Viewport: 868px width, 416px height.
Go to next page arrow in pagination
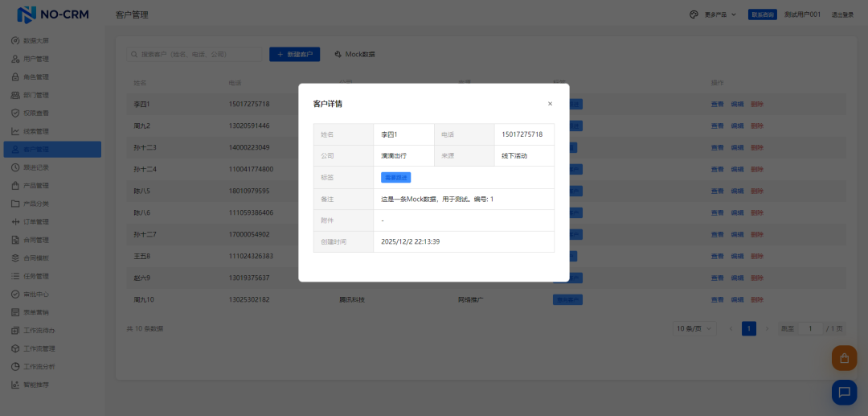(767, 328)
